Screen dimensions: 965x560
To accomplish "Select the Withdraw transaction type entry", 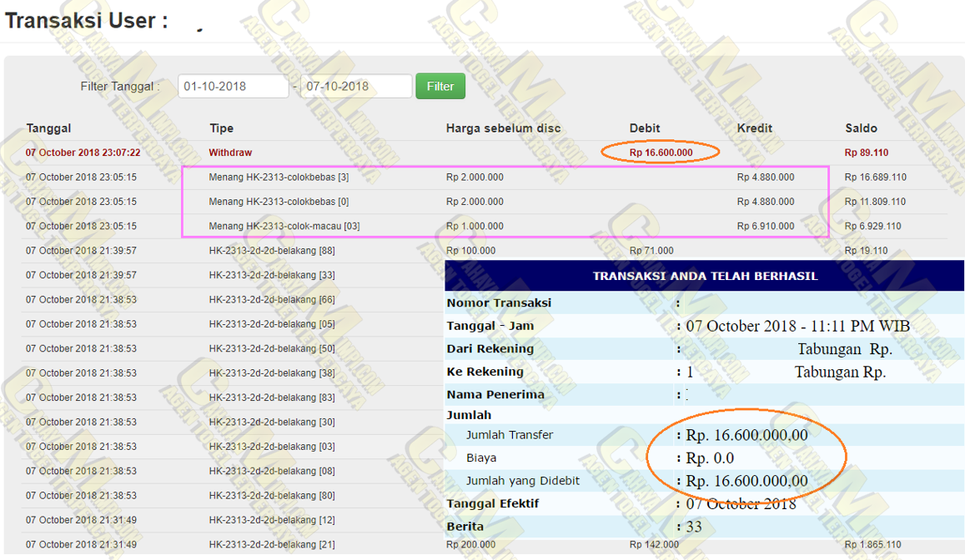I will coord(230,152).
